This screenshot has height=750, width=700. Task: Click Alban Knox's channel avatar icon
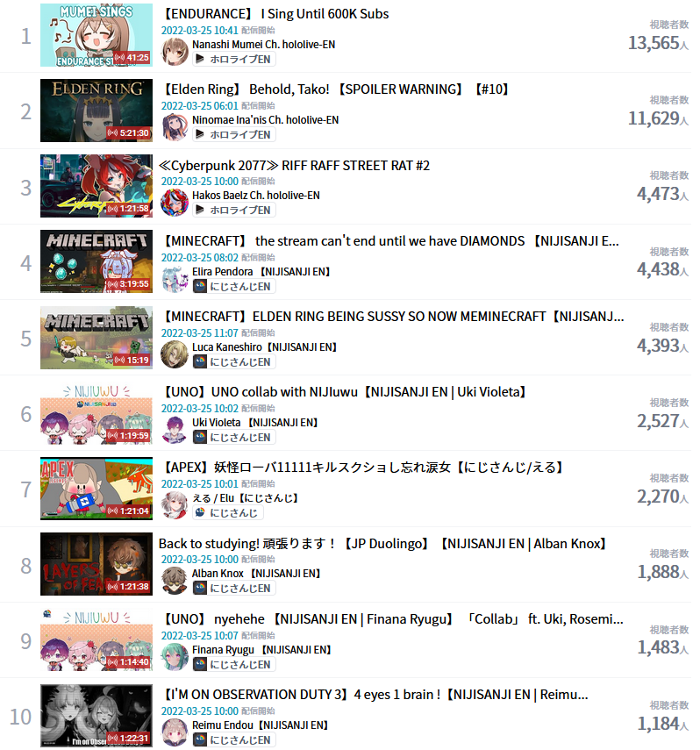pos(175,581)
